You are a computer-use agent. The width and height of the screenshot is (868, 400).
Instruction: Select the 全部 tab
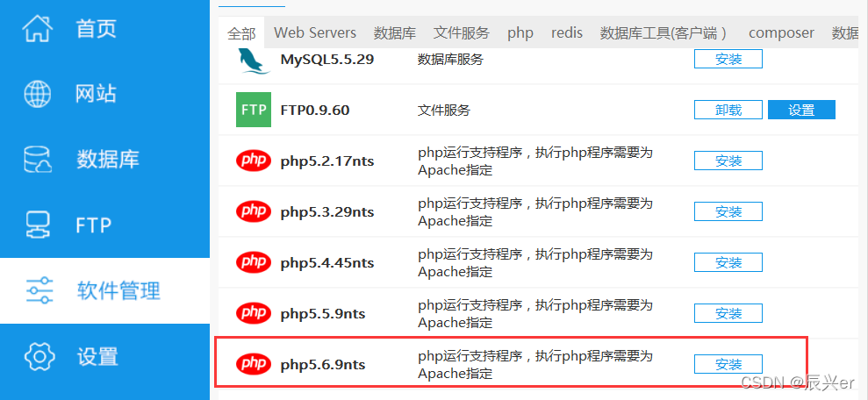point(241,33)
